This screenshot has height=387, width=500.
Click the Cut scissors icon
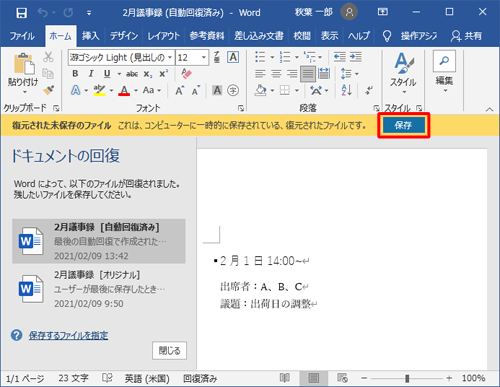click(48, 57)
